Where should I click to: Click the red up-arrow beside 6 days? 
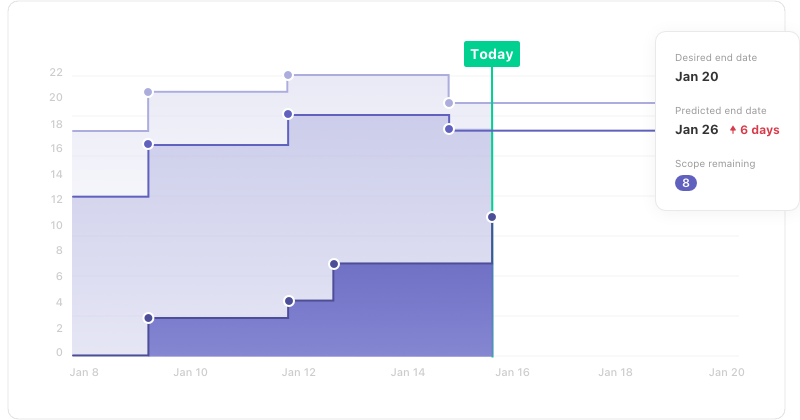coord(733,130)
